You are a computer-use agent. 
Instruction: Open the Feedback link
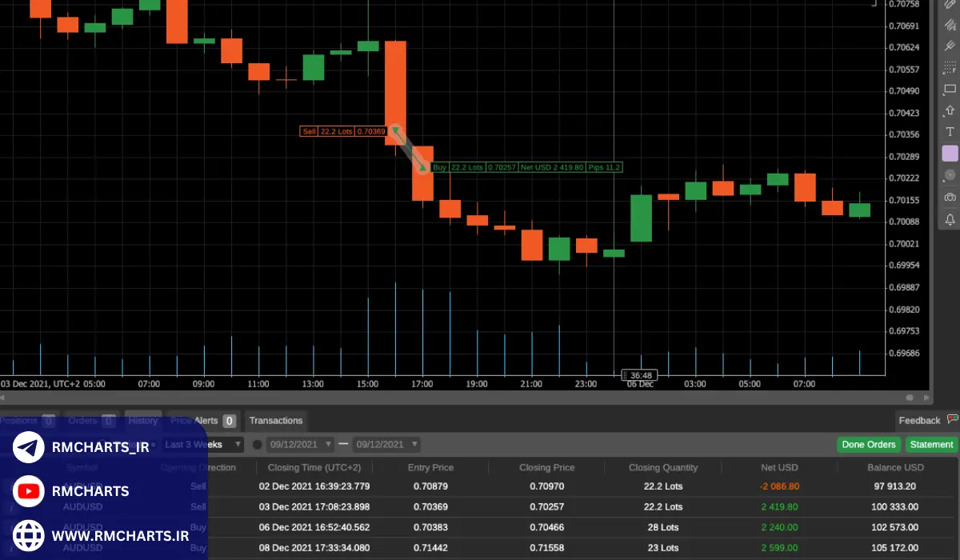(919, 421)
